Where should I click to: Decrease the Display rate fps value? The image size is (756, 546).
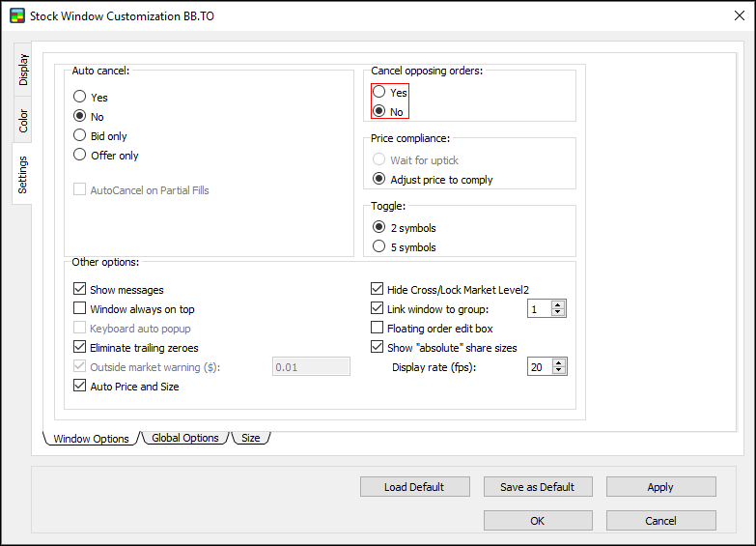point(559,371)
